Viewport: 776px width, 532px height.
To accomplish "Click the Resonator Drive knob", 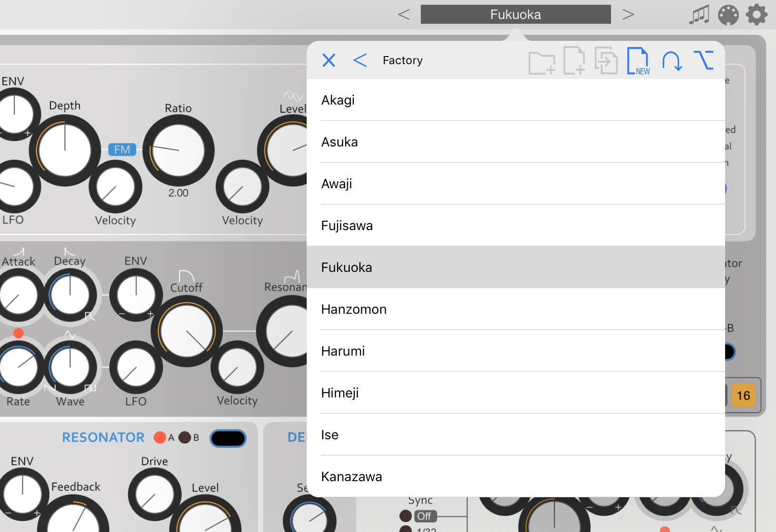I will [x=155, y=494].
